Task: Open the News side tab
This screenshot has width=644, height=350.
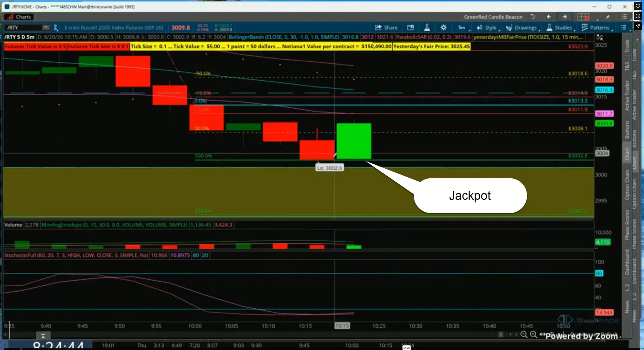Action: 627,307
